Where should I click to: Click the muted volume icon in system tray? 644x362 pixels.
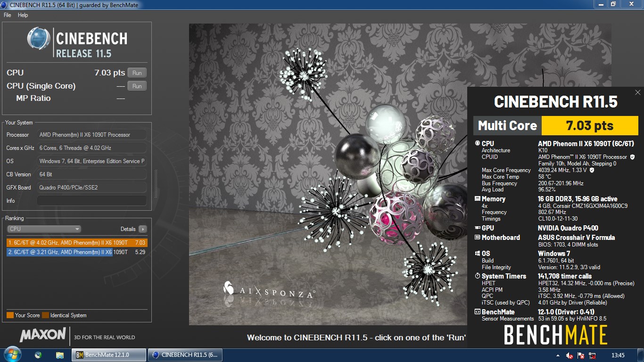(570, 355)
